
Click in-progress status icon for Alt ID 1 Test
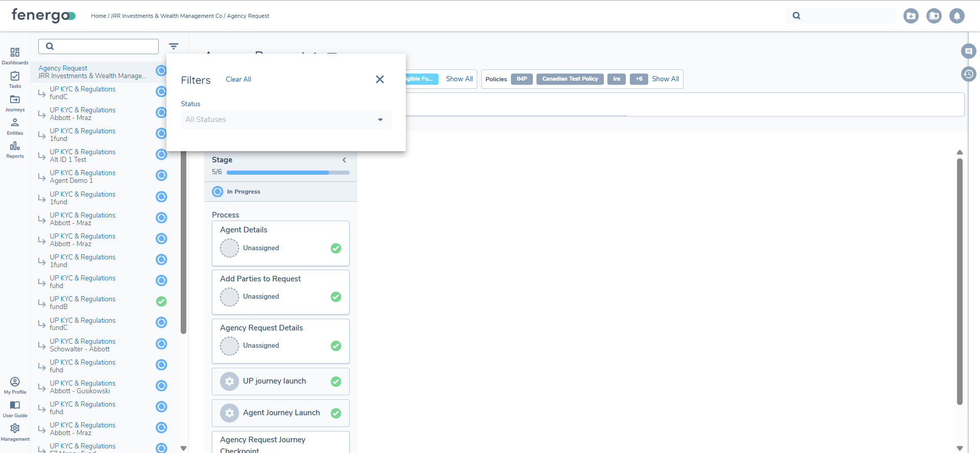161,154
